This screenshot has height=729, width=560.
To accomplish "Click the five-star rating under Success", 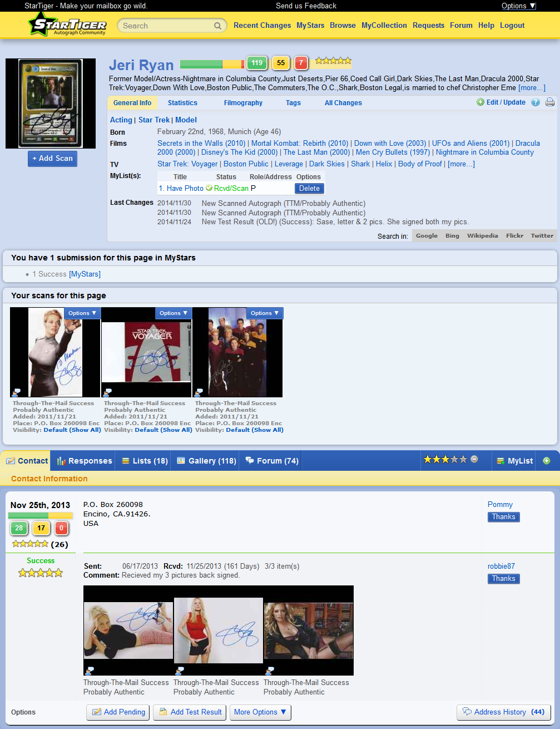I will pos(41,573).
